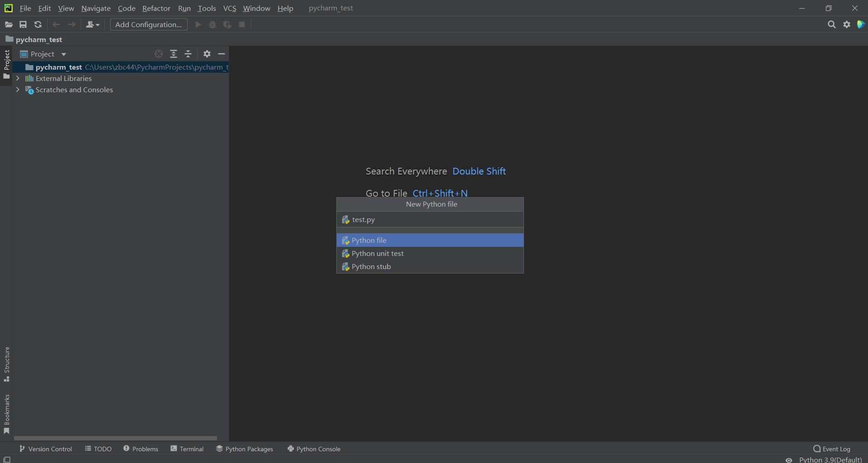Click the Stop square icon
The width and height of the screenshot is (868, 463).
click(x=242, y=24)
